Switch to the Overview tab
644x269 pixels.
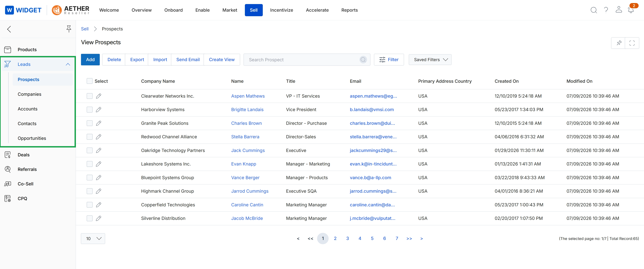(x=141, y=10)
